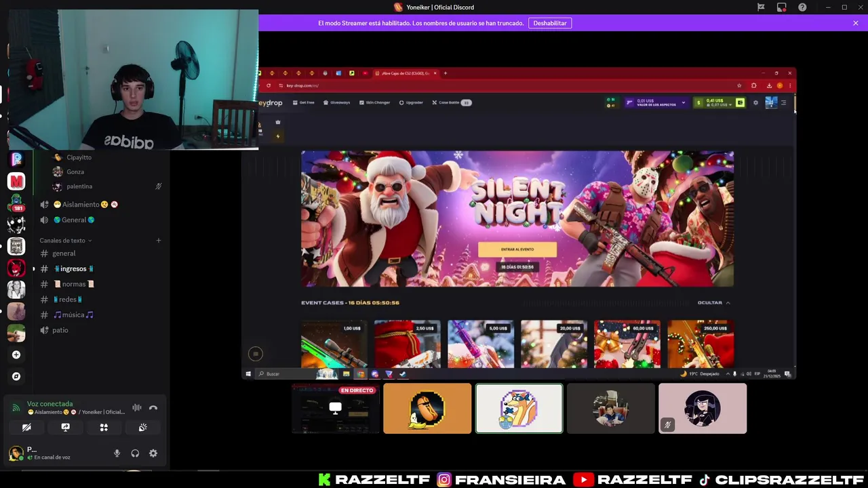Open the red M server icon
Viewport: 868px width, 488px height.
coord(16,181)
